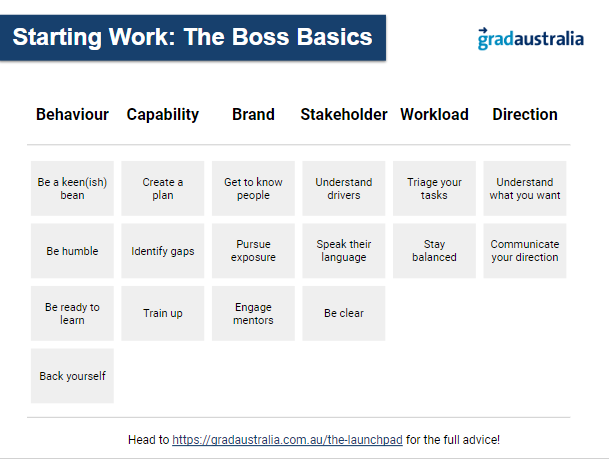Click the 'Identify gaps' tile
The width and height of the screenshot is (609, 459).
(x=163, y=251)
